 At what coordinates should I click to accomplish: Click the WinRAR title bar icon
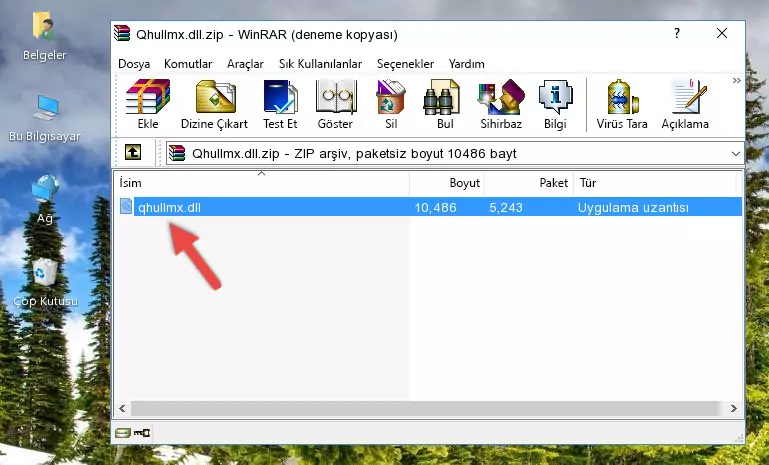click(x=122, y=33)
